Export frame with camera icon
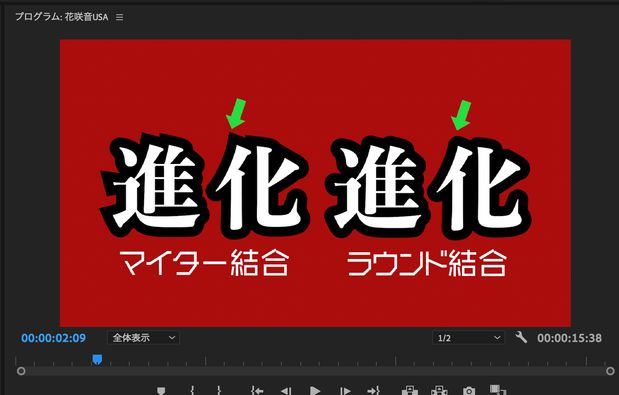Viewport: 619px width, 395px height. [x=469, y=391]
